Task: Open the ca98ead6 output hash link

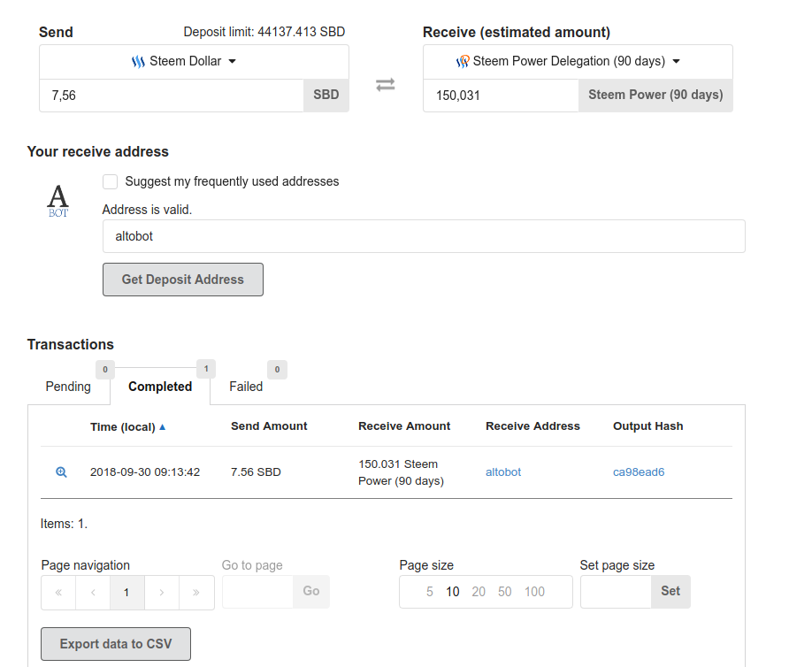Action: 639,472
